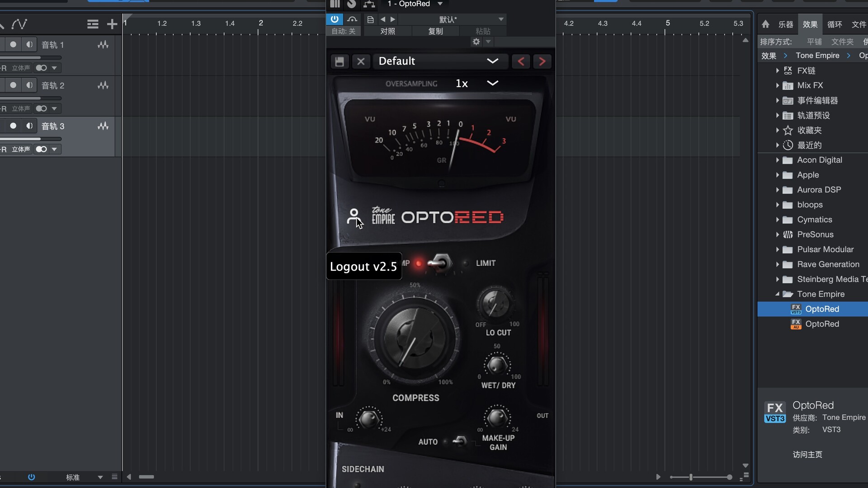This screenshot has width=868, height=488.
Task: Flip the AUTO make-up gain switch
Action: (460, 441)
